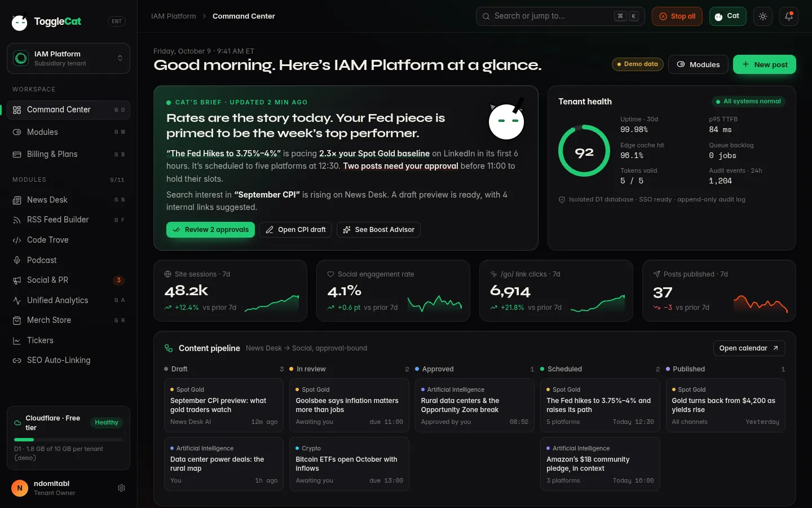The width and height of the screenshot is (812, 508).
Task: Expand the IAM Platform tenant switcher
Action: 68,58
